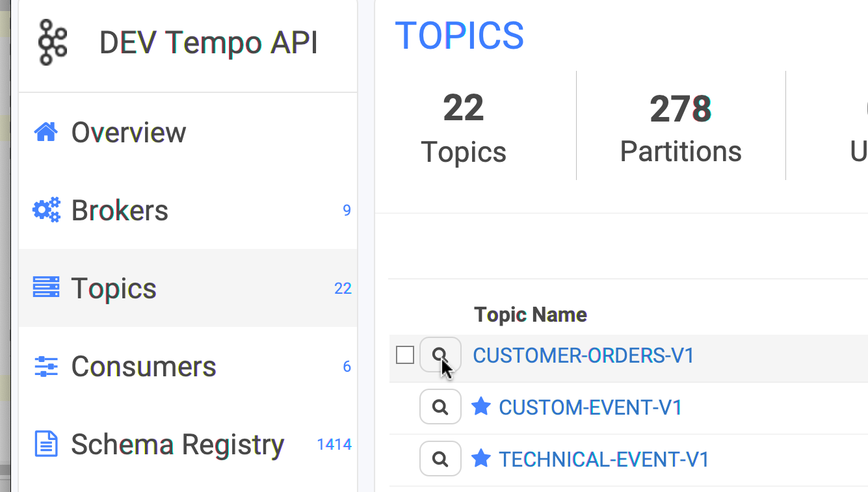868x492 pixels.
Task: Toggle star favorite on CUSTOM-EVENT-V1
Action: tap(480, 407)
